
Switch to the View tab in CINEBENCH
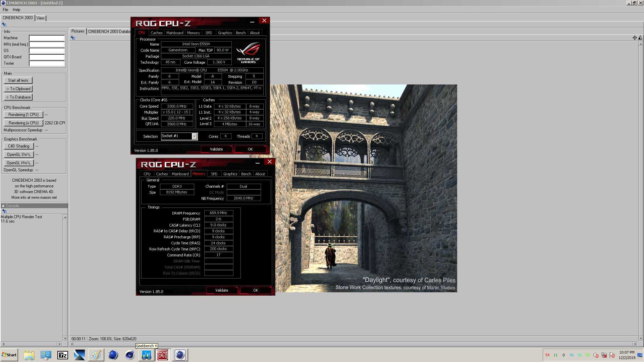pyautogui.click(x=41, y=18)
